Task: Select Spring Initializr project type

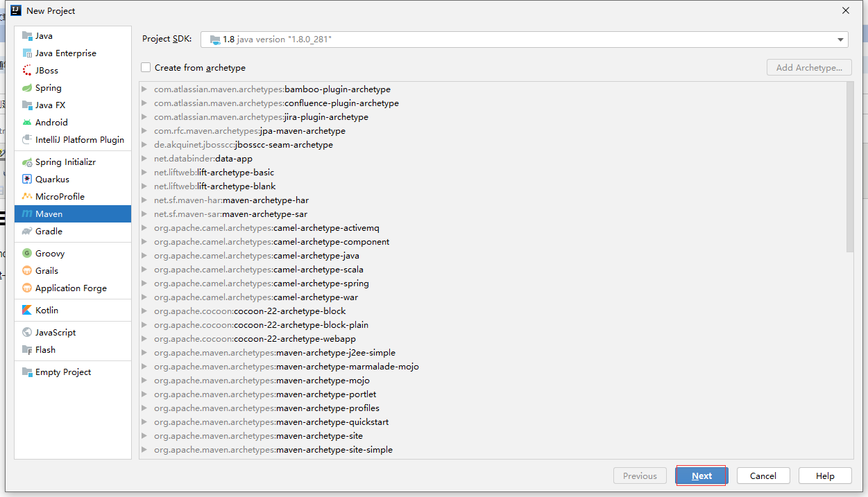Action: click(73, 162)
